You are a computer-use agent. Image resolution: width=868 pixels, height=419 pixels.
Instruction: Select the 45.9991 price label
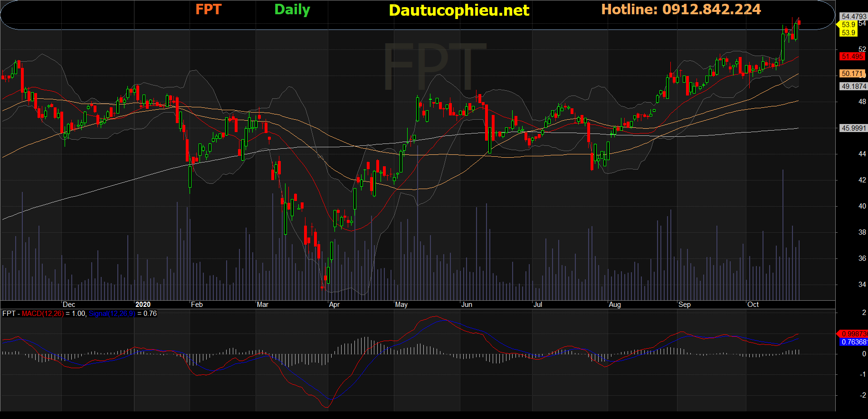pyautogui.click(x=853, y=128)
